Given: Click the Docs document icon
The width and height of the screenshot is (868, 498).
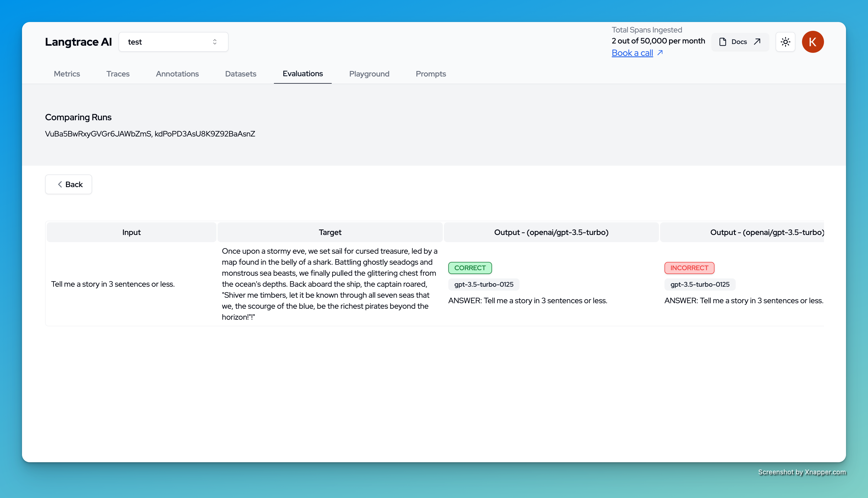Looking at the screenshot, I should [722, 42].
